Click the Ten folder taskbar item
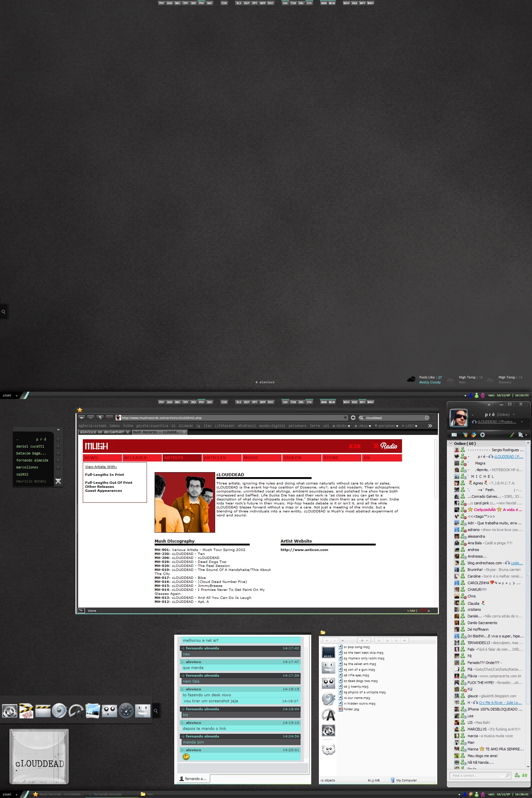Viewport: 532px width, 798px height. [147, 794]
